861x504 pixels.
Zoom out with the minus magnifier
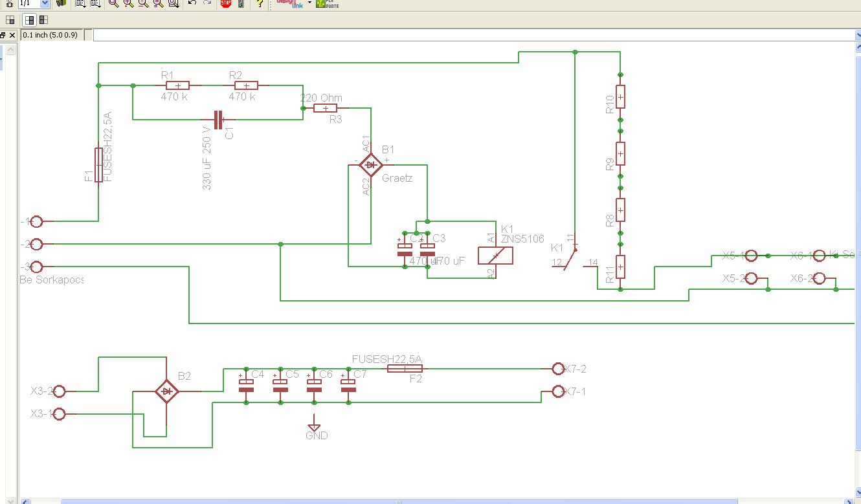pyautogui.click(x=143, y=3)
